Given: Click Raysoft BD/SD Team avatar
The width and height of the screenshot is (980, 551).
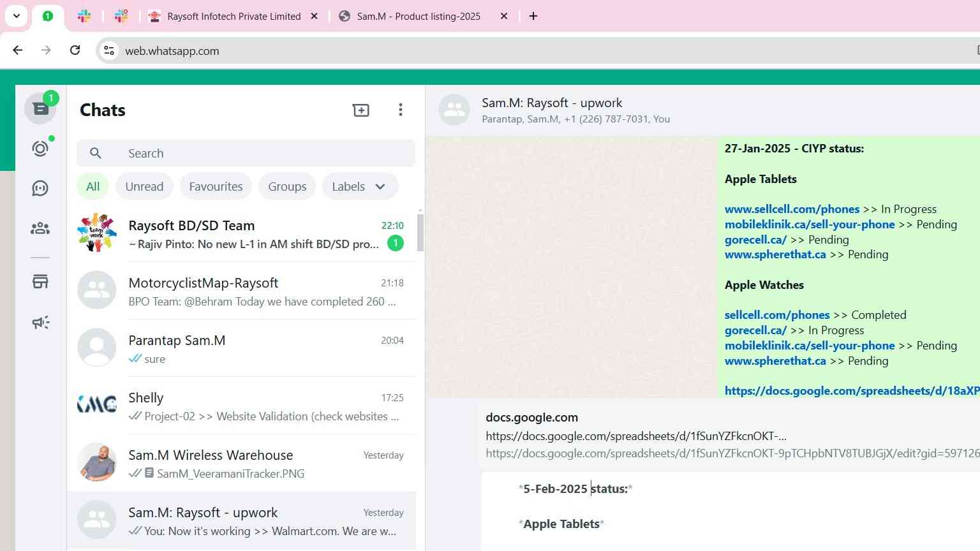Looking at the screenshot, I should point(97,233).
